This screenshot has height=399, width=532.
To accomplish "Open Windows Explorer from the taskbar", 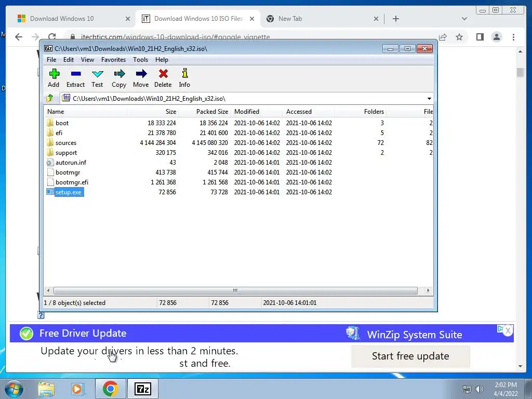I will tap(46, 389).
